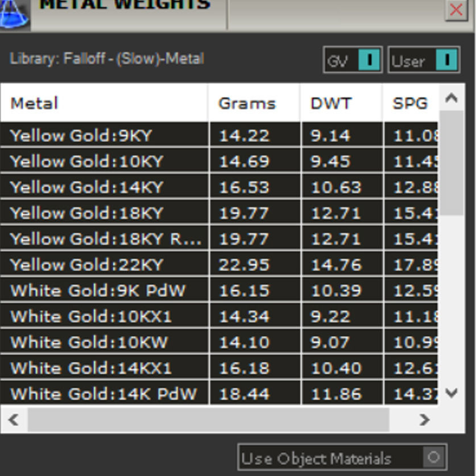
Task: Click the 18.44 grams value
Action: pyautogui.click(x=245, y=394)
